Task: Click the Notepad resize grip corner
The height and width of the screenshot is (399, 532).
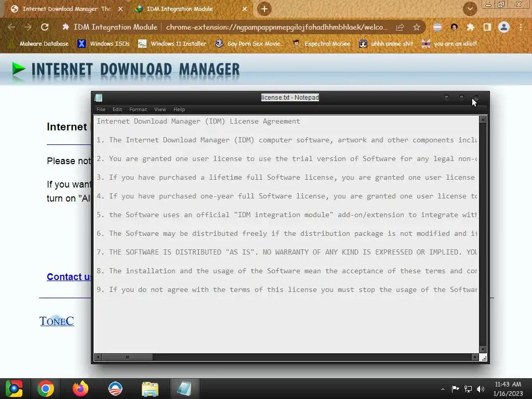Action: point(484,358)
